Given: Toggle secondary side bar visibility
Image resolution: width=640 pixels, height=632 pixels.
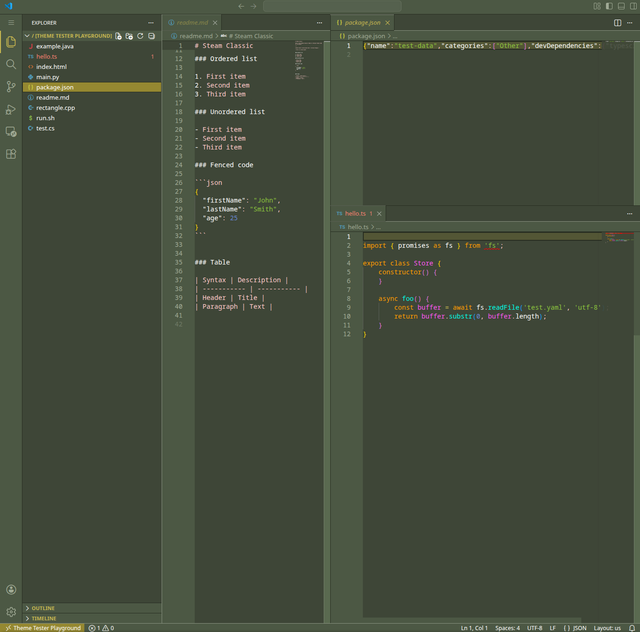Looking at the screenshot, I should point(633,6).
